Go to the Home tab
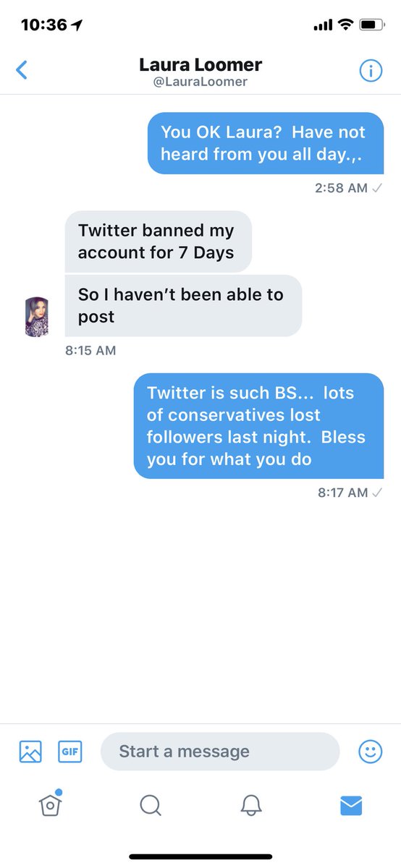This screenshot has width=401, height=868. [50, 804]
